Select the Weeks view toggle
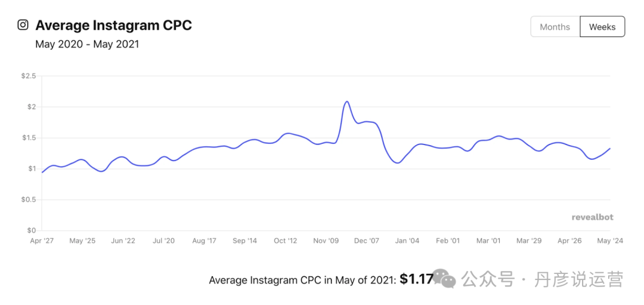The image size is (644, 305). point(602,27)
